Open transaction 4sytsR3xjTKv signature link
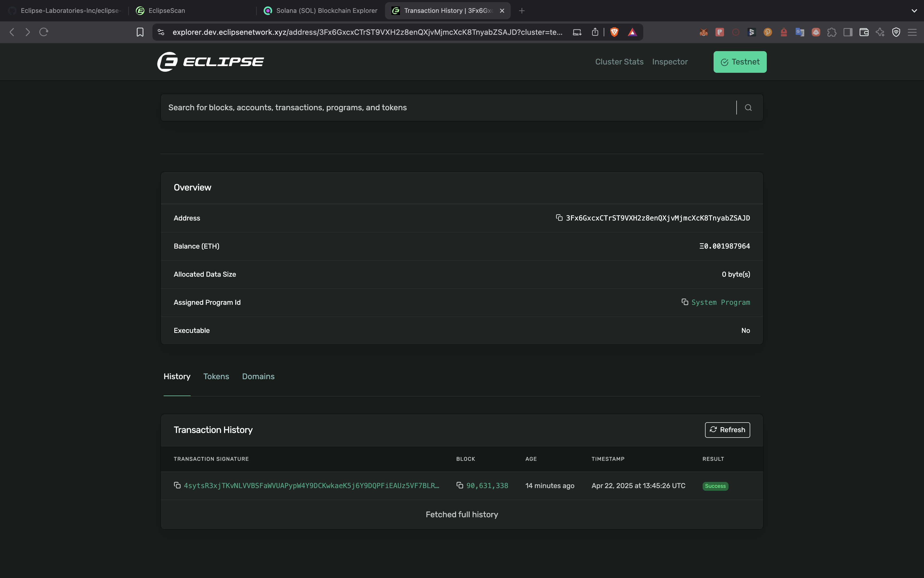The height and width of the screenshot is (578, 924). [x=311, y=485]
